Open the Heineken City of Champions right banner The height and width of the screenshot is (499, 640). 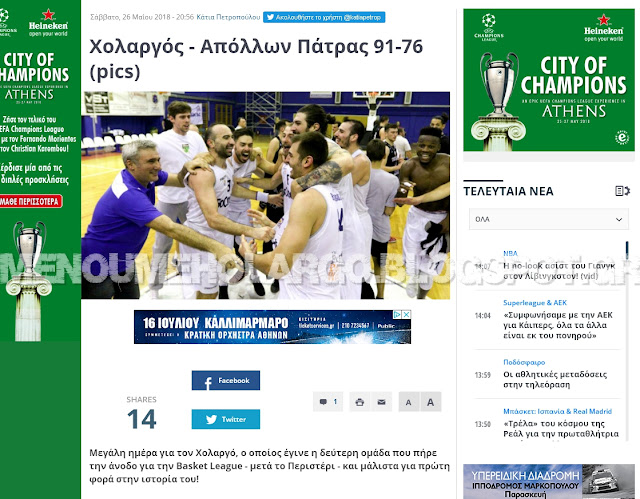tap(549, 80)
